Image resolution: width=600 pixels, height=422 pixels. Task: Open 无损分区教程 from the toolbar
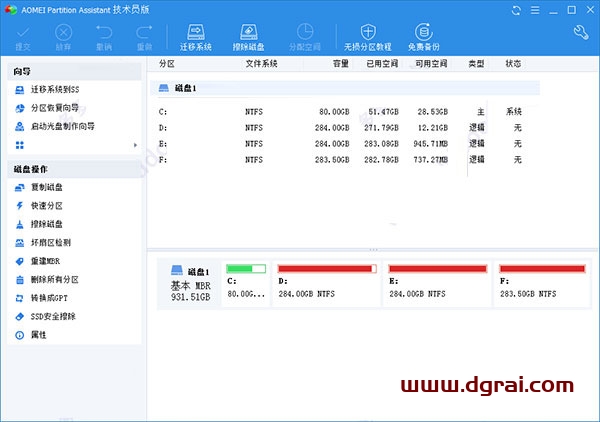(x=369, y=38)
